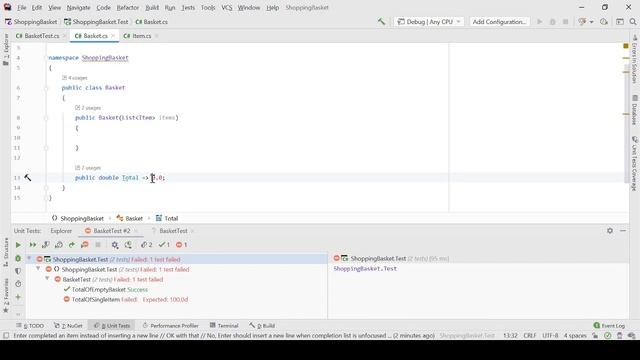Click the UTF-8 encoding in status bar
The height and width of the screenshot is (360, 640).
550,336
